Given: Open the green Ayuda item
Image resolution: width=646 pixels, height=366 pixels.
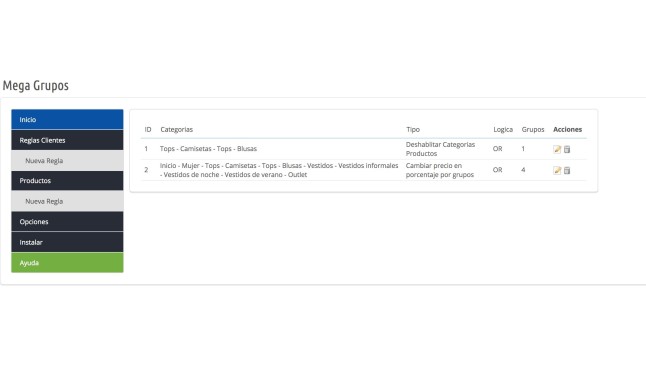Looking at the screenshot, I should click(x=67, y=263).
